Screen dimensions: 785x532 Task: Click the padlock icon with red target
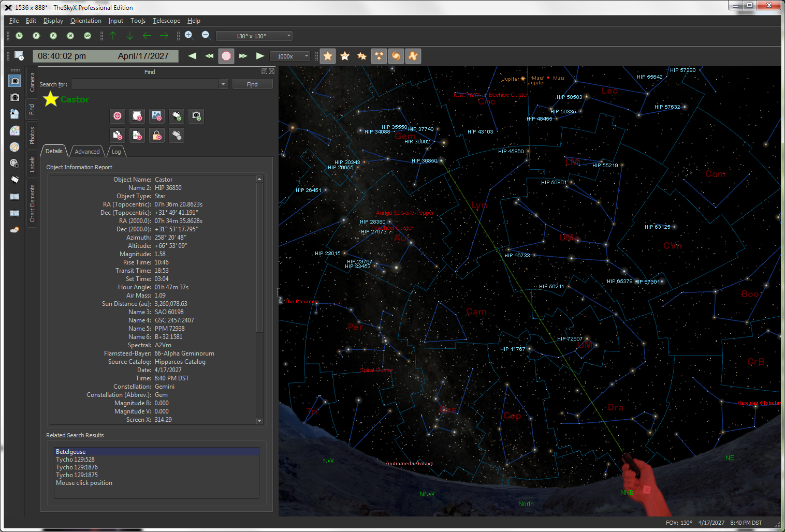[157, 136]
